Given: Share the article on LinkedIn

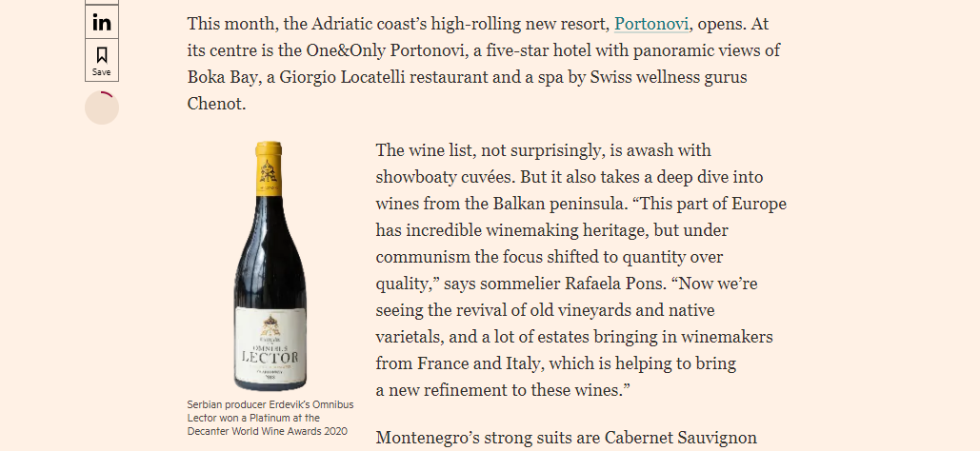Looking at the screenshot, I should pyautogui.click(x=102, y=22).
